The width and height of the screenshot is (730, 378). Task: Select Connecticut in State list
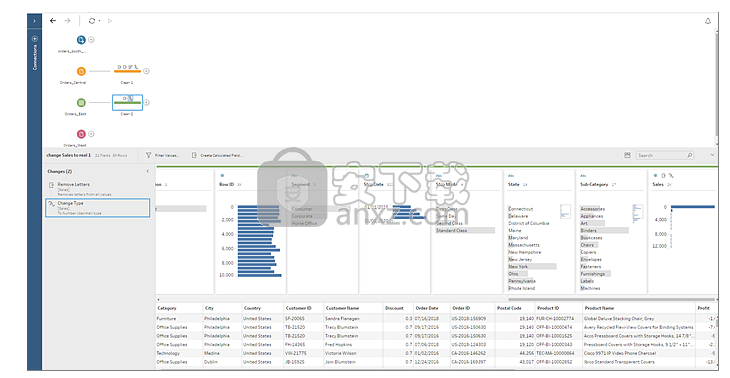(520, 209)
